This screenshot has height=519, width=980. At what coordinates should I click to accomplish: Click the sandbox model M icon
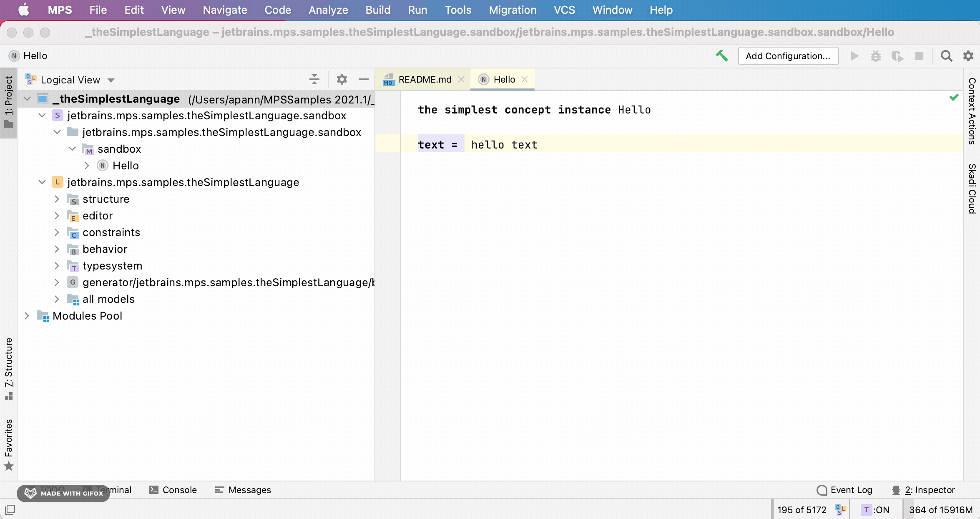pos(88,149)
